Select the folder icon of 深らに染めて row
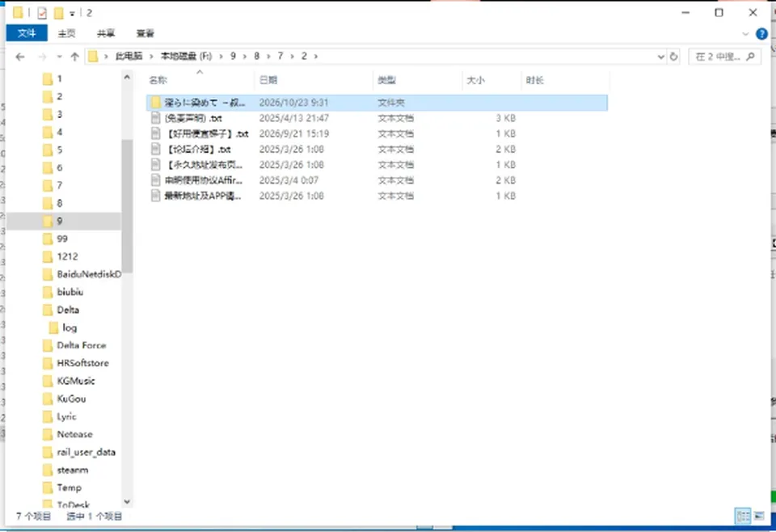 [x=156, y=103]
